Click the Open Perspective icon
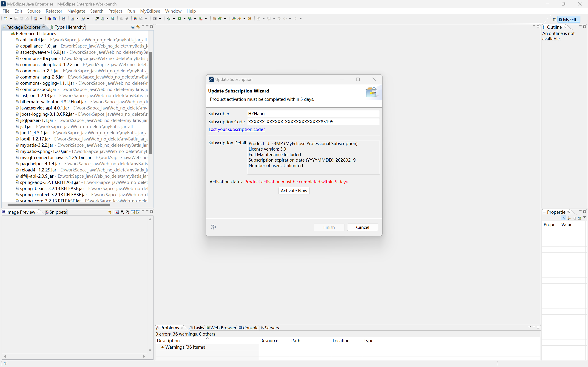Image resolution: width=588 pixels, height=367 pixels. pos(555,20)
